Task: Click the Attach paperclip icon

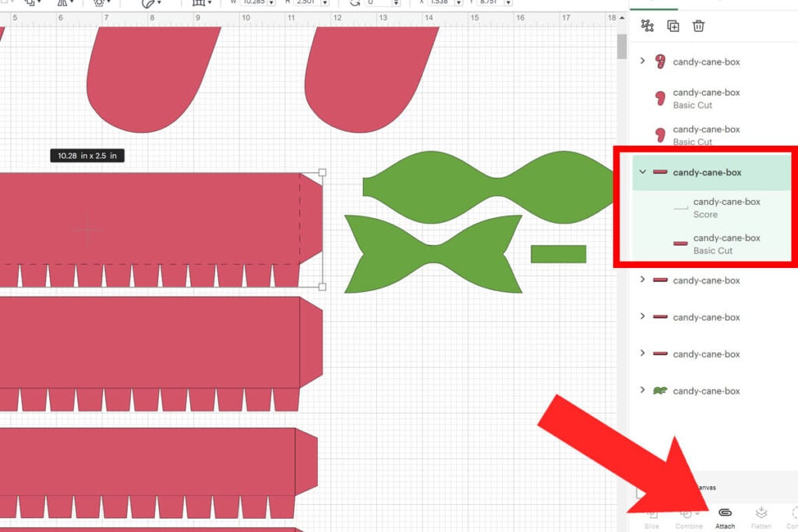Action: coord(725,513)
